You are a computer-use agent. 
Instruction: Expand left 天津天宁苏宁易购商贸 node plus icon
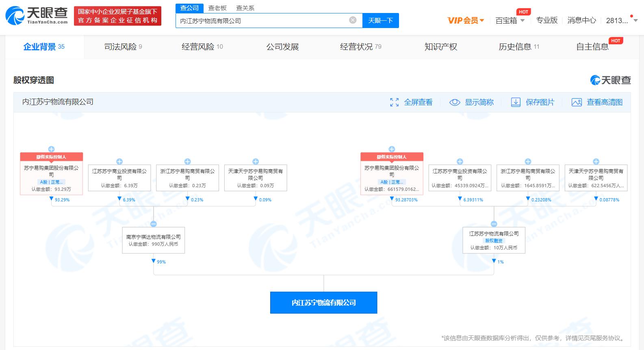pyautogui.click(x=256, y=162)
